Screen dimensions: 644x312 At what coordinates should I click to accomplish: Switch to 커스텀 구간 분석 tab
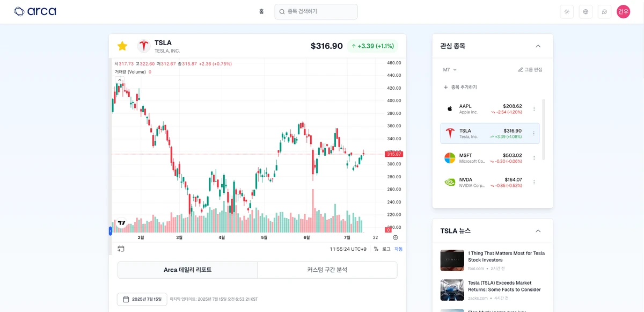pyautogui.click(x=327, y=270)
